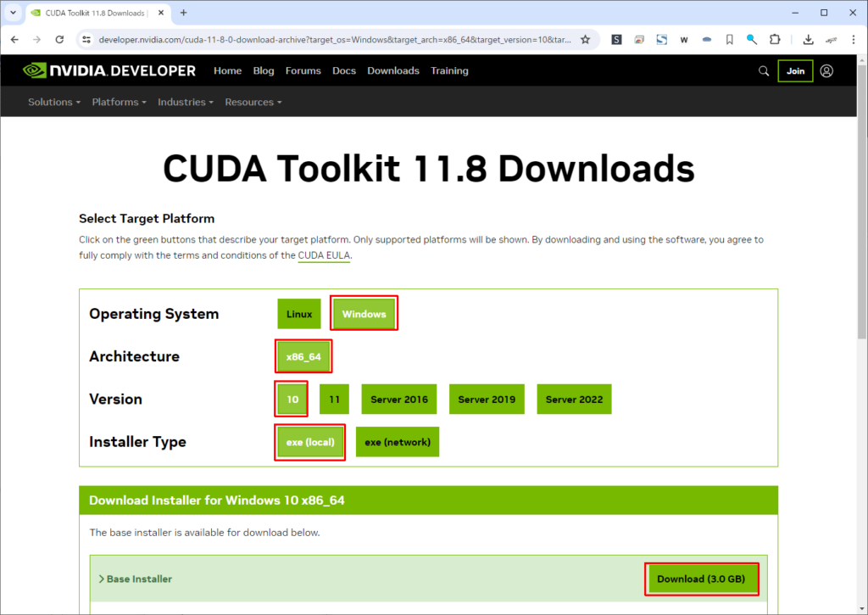Click the picture-stack extension icon
868x615 pixels.
coord(639,39)
